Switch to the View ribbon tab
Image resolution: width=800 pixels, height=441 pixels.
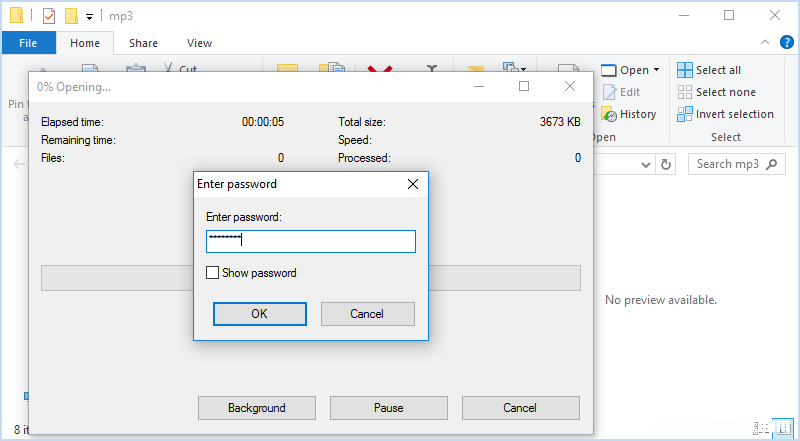199,43
